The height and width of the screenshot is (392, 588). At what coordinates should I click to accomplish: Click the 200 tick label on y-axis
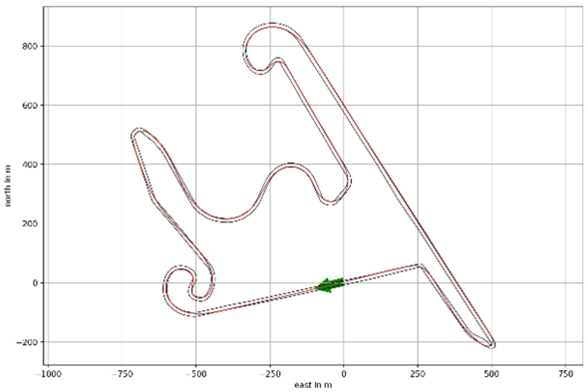29,223
